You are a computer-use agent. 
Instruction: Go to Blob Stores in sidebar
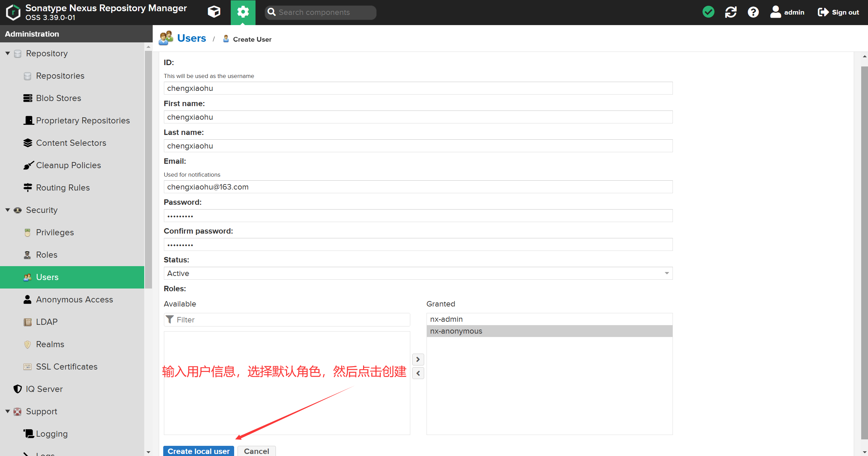[x=58, y=98]
